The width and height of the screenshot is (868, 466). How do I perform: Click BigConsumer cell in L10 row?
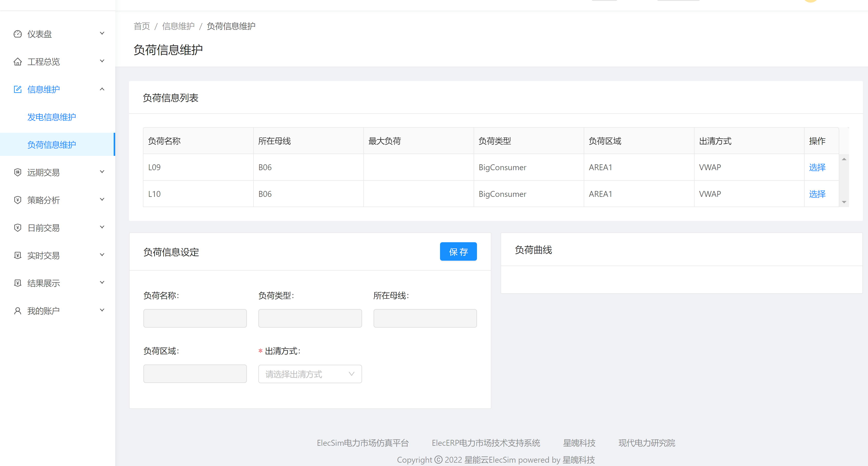(x=529, y=194)
